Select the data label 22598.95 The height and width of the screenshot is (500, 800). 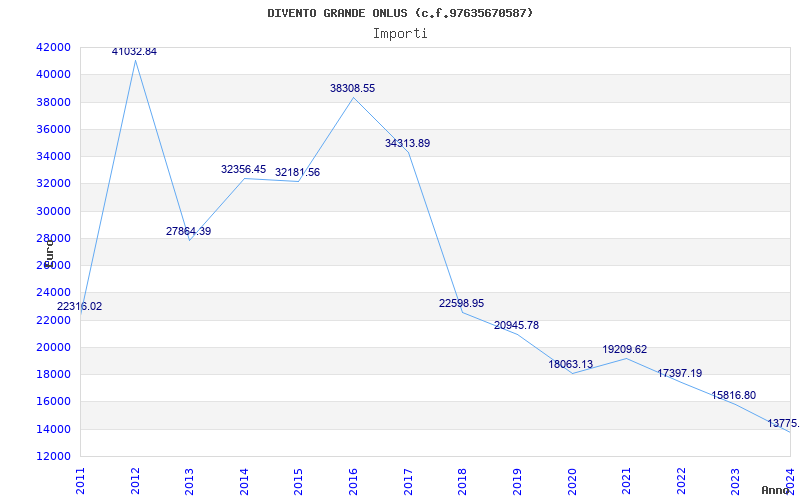[x=461, y=304]
